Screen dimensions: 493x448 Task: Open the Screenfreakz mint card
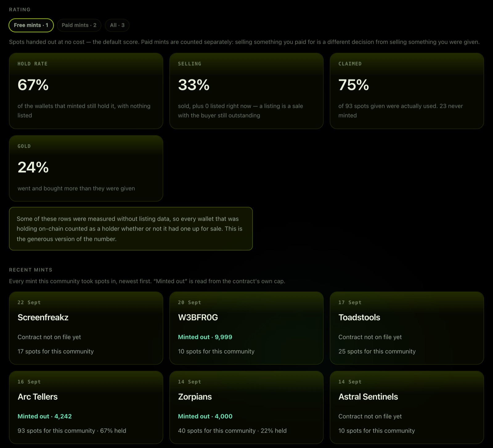tap(86, 328)
